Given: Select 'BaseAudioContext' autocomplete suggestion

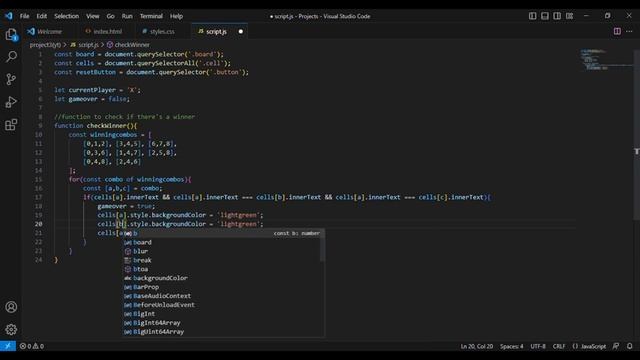Looking at the screenshot, I should tap(223, 296).
